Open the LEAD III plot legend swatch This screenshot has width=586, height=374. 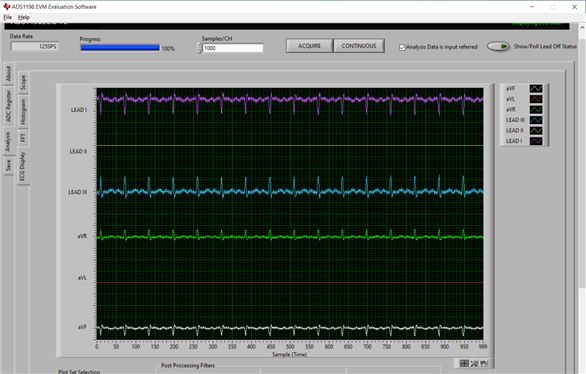(x=536, y=120)
